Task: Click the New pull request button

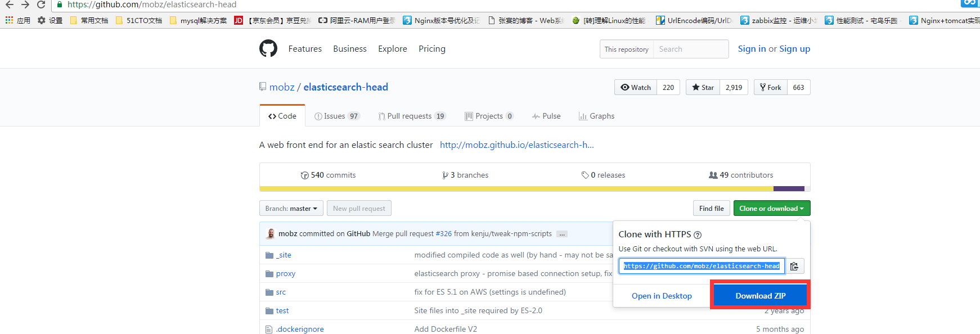Action: click(x=359, y=208)
